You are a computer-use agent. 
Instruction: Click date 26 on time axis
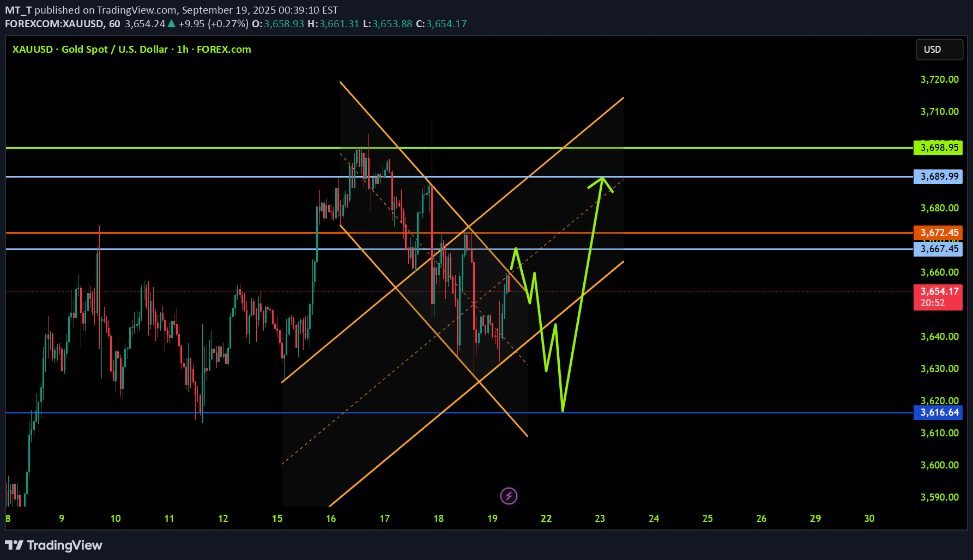coord(762,519)
